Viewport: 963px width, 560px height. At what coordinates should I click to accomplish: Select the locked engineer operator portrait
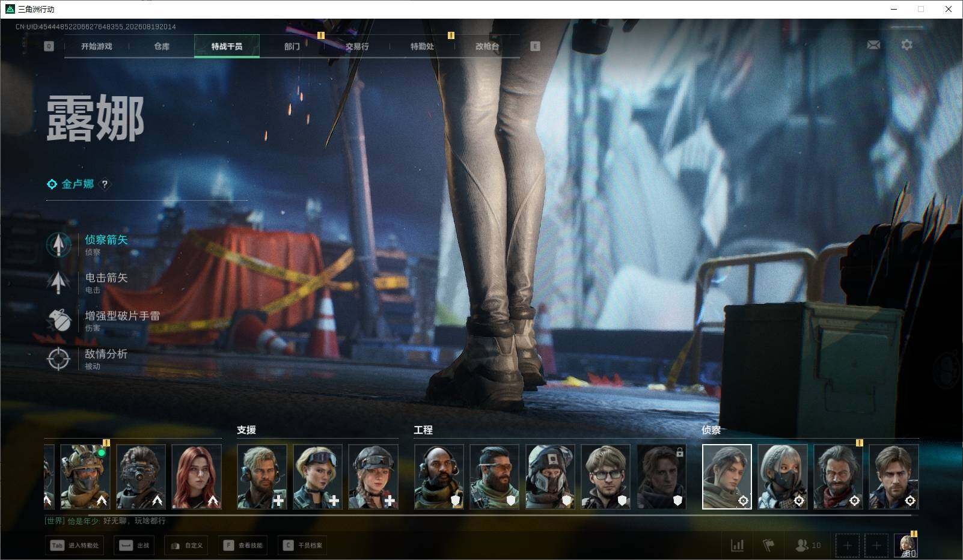pyautogui.click(x=662, y=476)
